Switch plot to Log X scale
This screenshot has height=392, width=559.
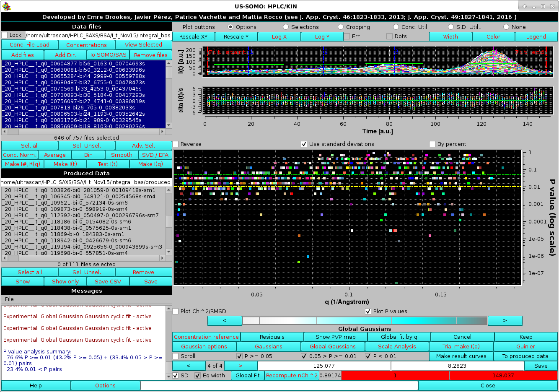click(279, 36)
